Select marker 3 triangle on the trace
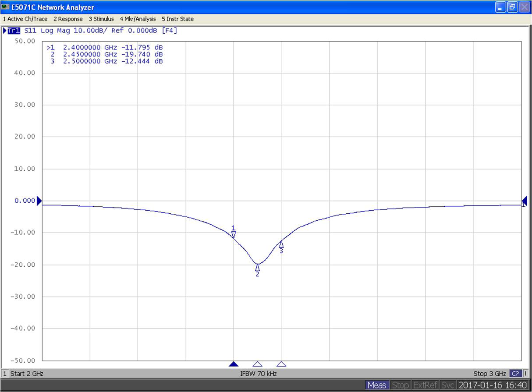The width and height of the screenshot is (532, 392). pos(281,244)
